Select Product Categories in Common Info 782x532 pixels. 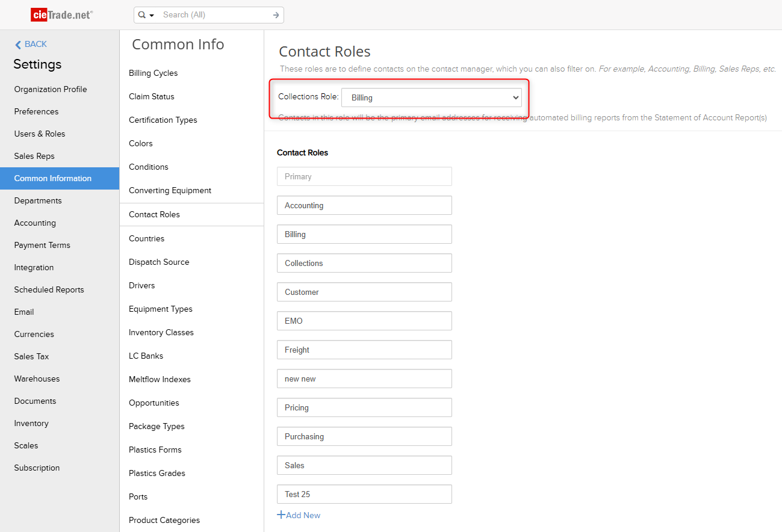click(x=164, y=520)
